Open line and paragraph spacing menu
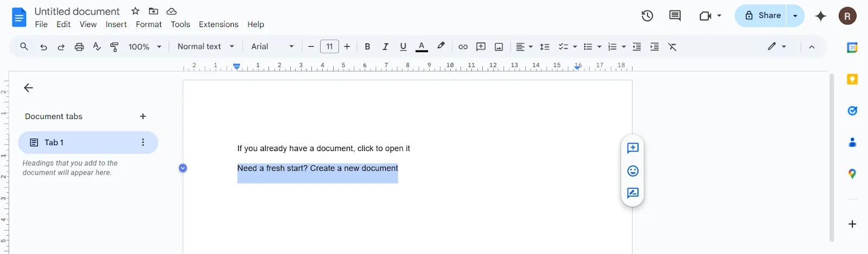The height and width of the screenshot is (254, 868). [x=545, y=47]
